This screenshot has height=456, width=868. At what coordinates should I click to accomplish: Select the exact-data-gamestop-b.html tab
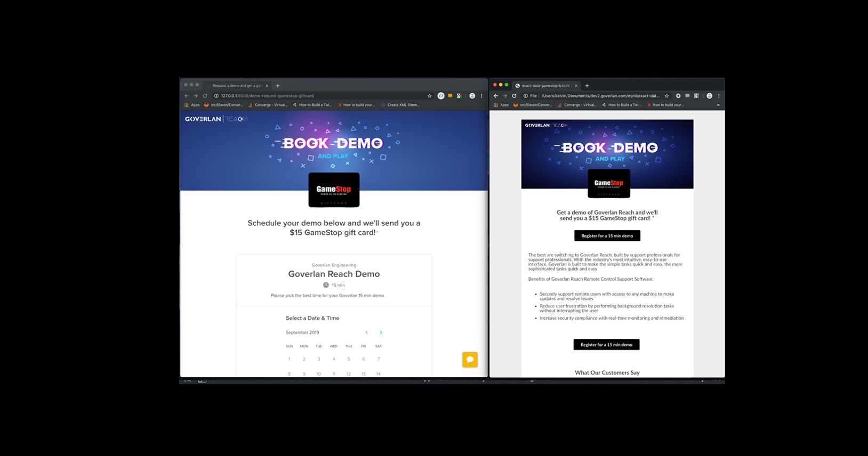pyautogui.click(x=545, y=86)
